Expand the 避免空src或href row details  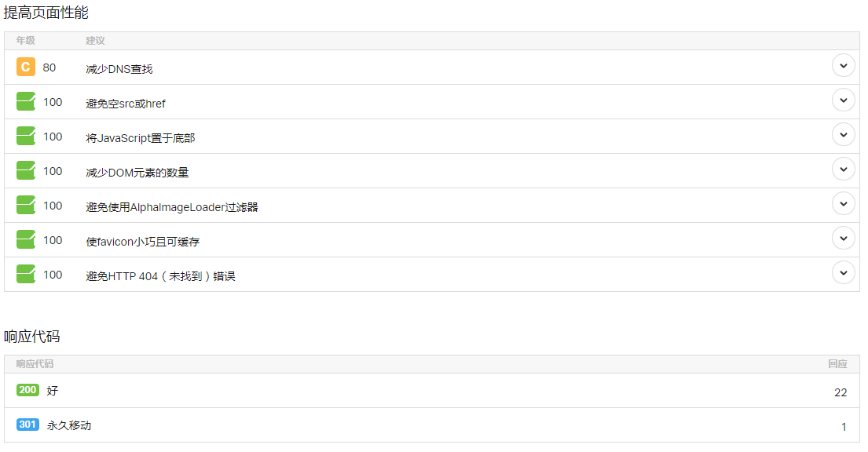coord(843,100)
